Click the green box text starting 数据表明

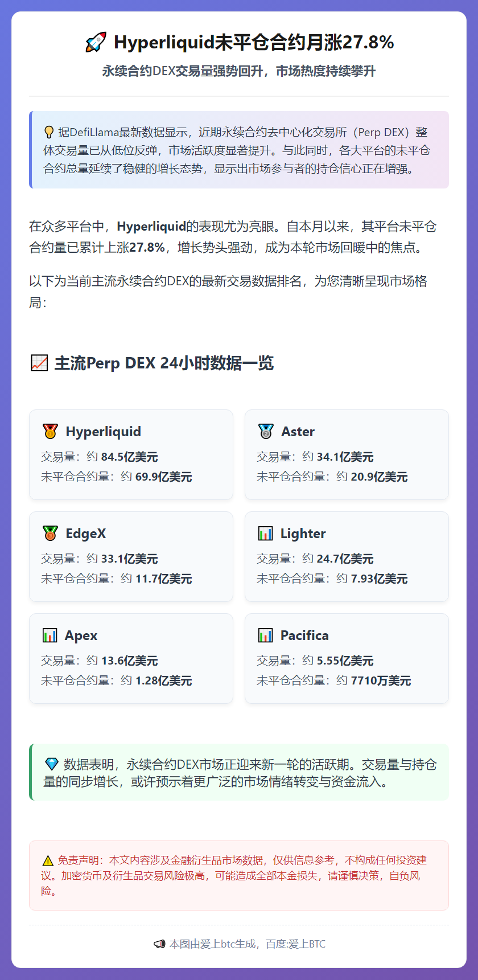coord(240,773)
